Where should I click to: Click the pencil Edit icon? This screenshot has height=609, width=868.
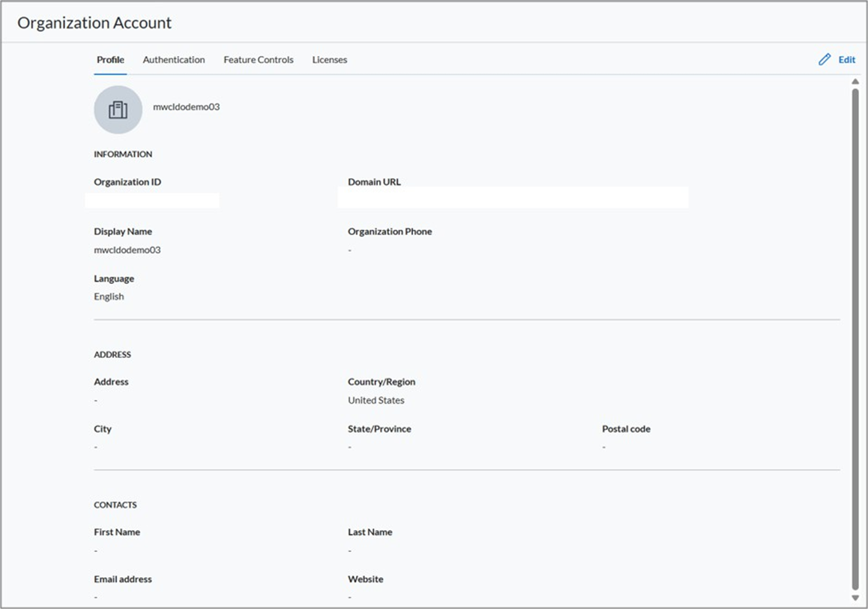pos(825,60)
